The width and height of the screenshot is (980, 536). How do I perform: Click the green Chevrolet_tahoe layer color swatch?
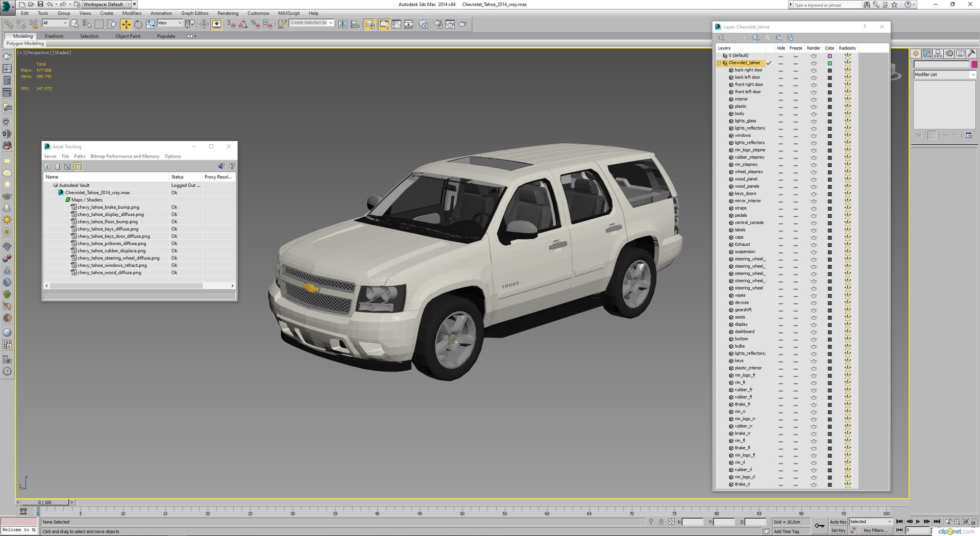[x=829, y=63]
